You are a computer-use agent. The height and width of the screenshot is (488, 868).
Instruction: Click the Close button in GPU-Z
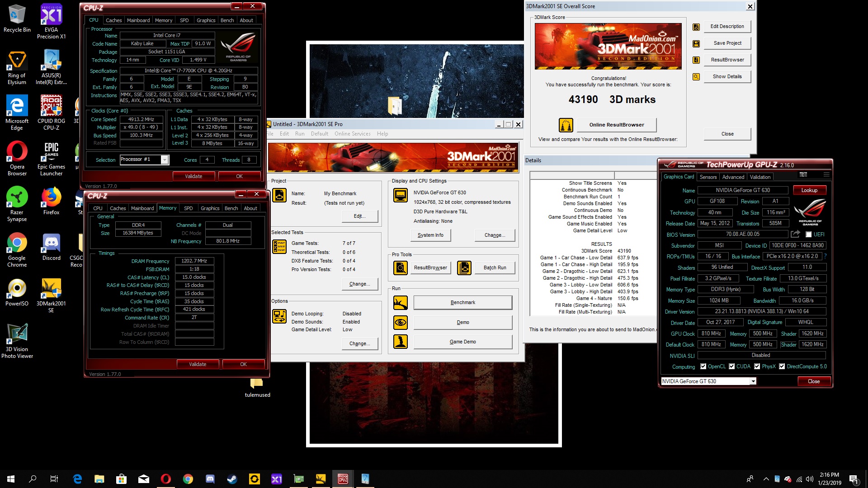click(x=814, y=381)
